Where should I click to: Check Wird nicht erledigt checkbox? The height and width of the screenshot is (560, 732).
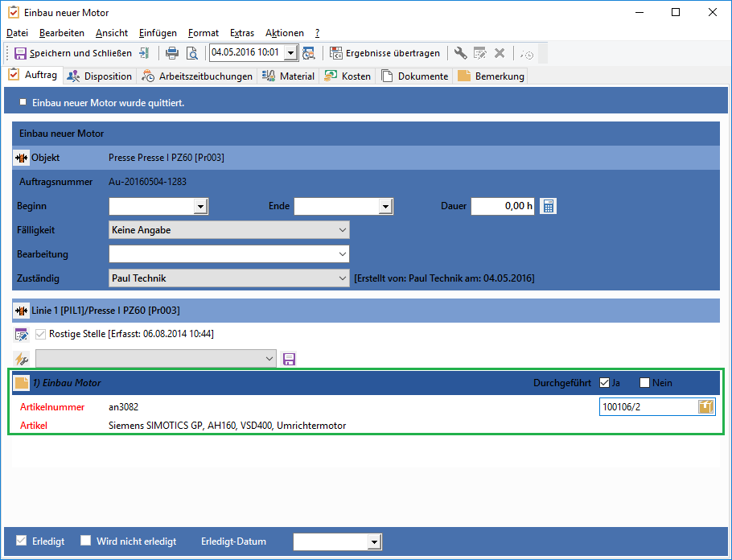tap(85, 541)
